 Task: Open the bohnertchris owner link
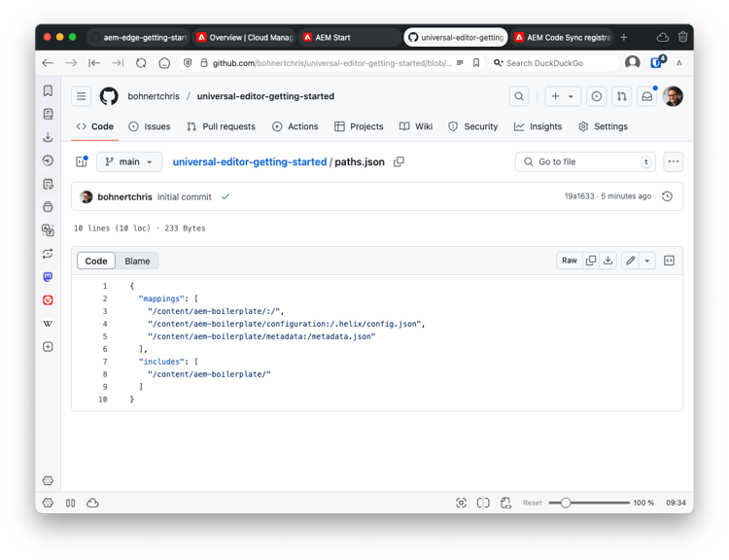point(154,96)
